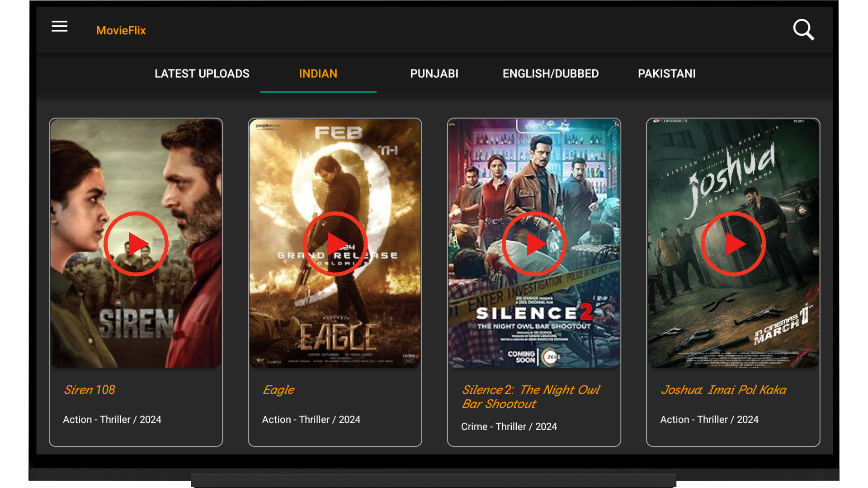Switch to the LATEST UPLOADS tab
The height and width of the screenshot is (488, 868).
tap(202, 74)
